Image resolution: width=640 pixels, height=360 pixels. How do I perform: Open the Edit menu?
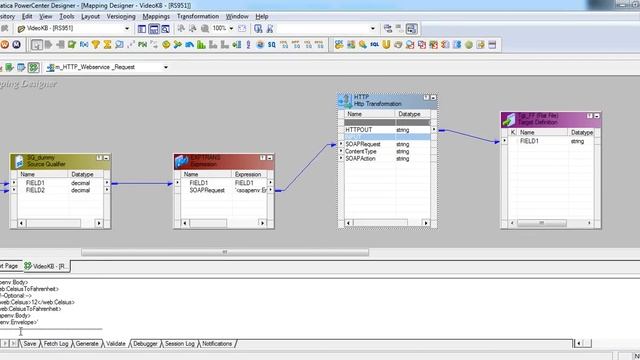27,16
